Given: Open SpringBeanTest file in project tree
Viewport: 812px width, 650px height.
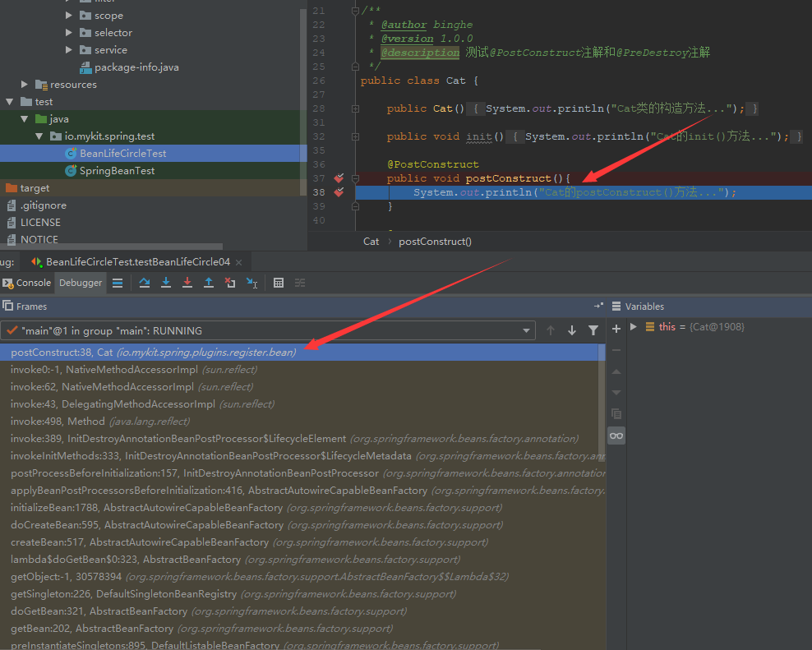Looking at the screenshot, I should [117, 171].
